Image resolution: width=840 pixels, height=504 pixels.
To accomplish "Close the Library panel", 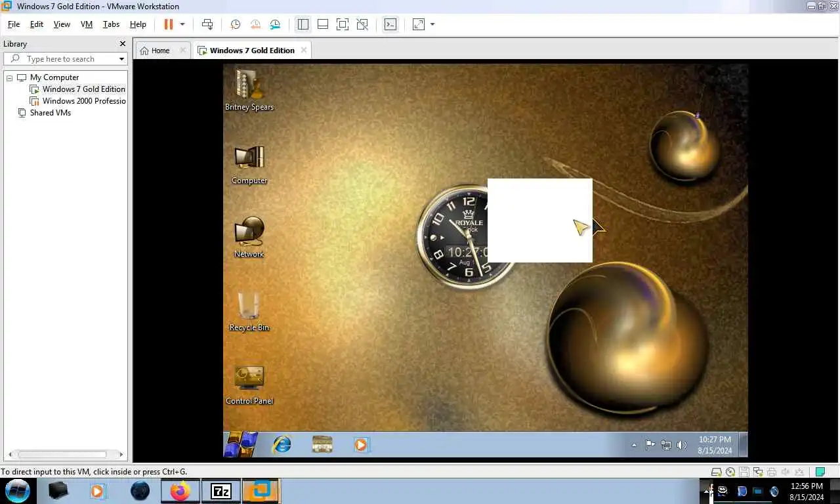I will coord(122,44).
